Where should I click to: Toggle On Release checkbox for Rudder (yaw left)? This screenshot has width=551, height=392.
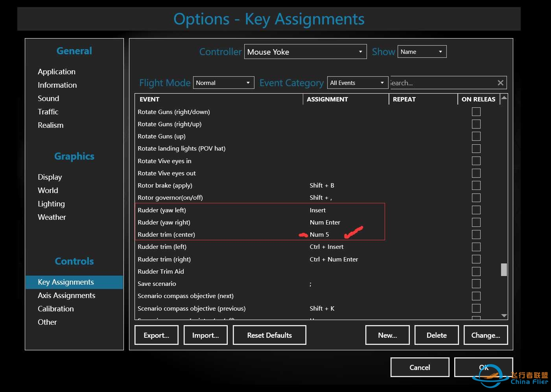(476, 210)
